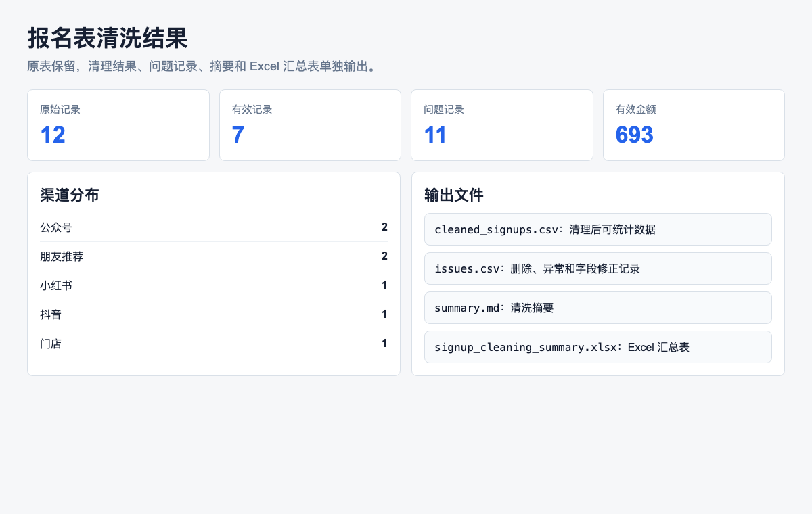Click the 渠道分布 section heading
The image size is (812, 514).
click(x=70, y=195)
